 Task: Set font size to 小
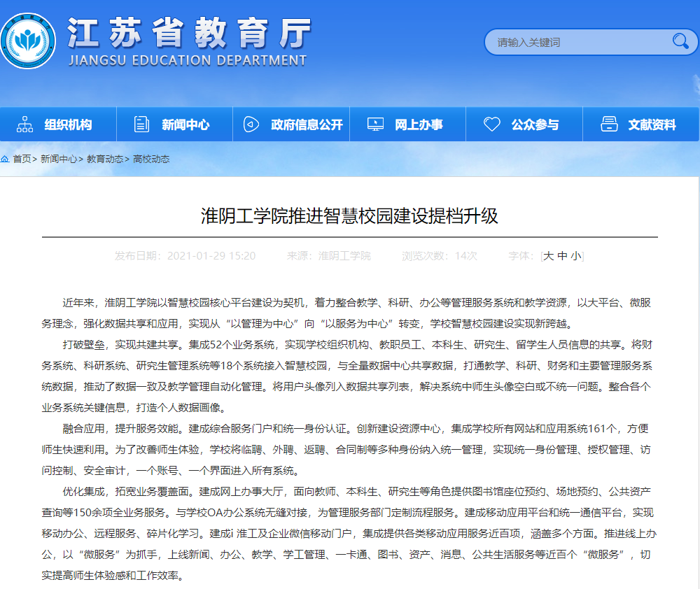tap(576, 256)
